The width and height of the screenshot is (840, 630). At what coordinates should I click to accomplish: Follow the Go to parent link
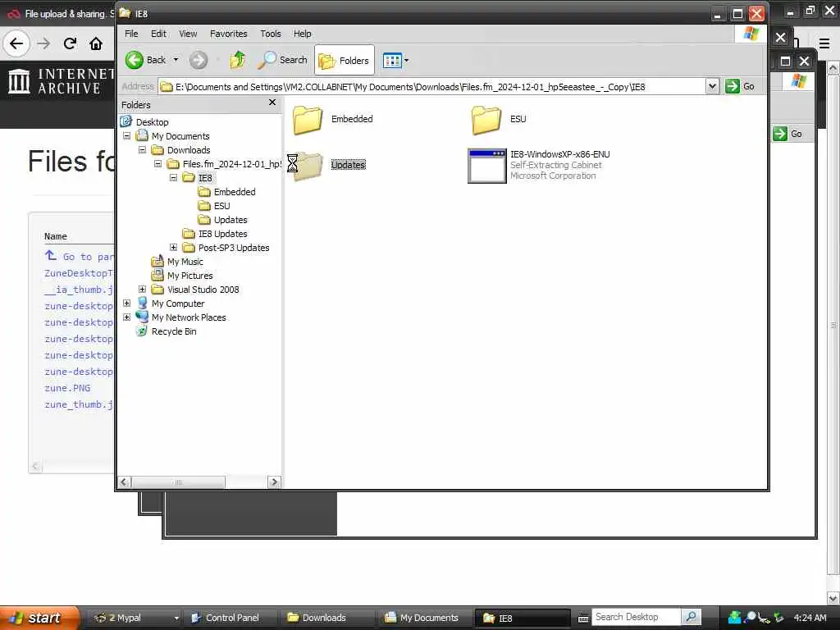pos(80,256)
